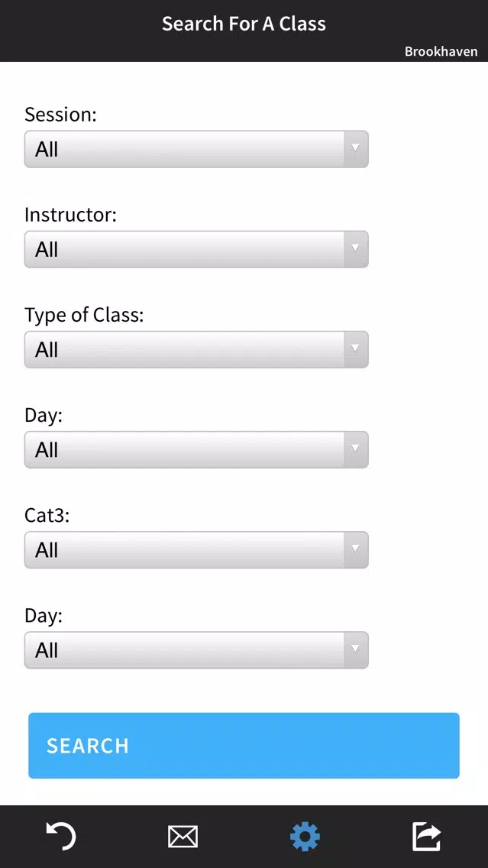
Task: Open the blue gear settings icon
Action: pos(305,837)
